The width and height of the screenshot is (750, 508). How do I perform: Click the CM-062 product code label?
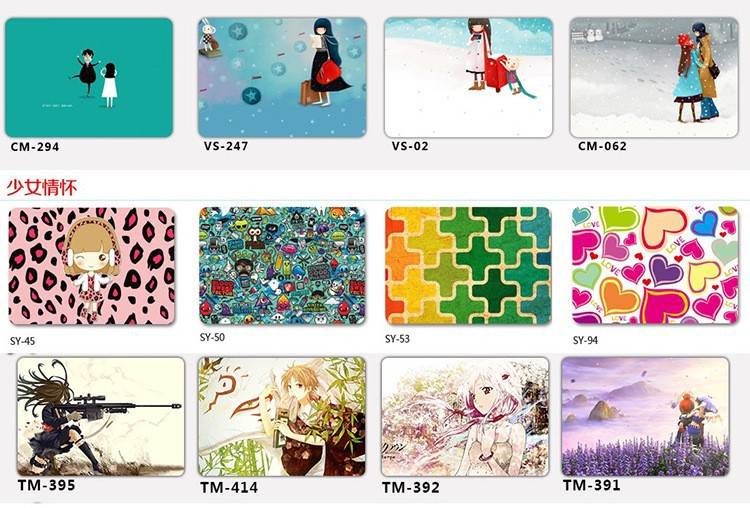coord(602,146)
